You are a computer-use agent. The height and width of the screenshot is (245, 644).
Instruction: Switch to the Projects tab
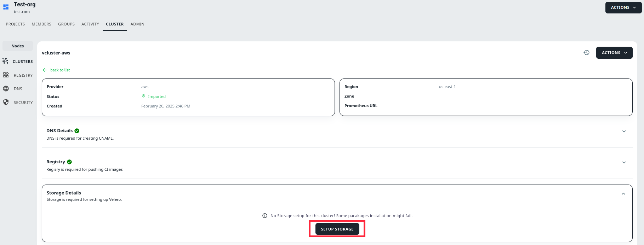(x=15, y=24)
